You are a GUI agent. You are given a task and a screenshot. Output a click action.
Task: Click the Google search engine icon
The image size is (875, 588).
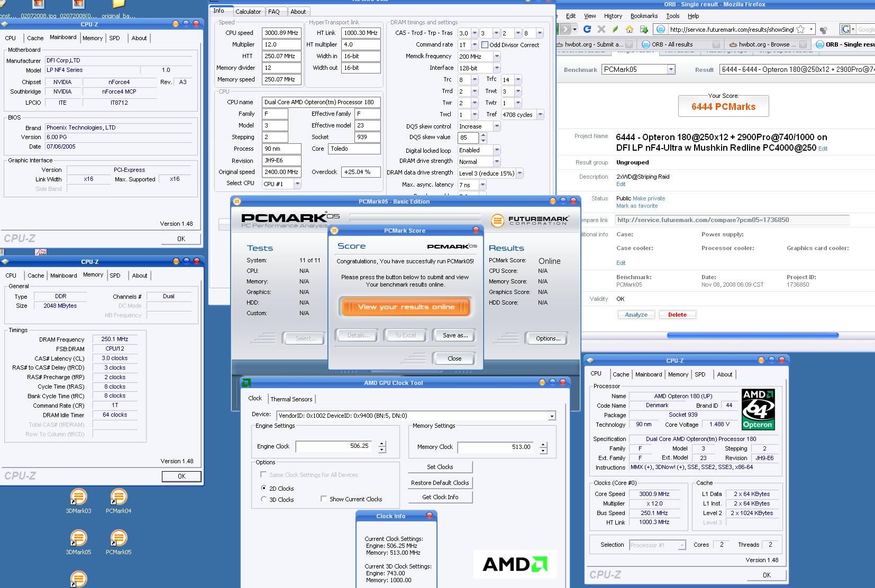pos(846,29)
